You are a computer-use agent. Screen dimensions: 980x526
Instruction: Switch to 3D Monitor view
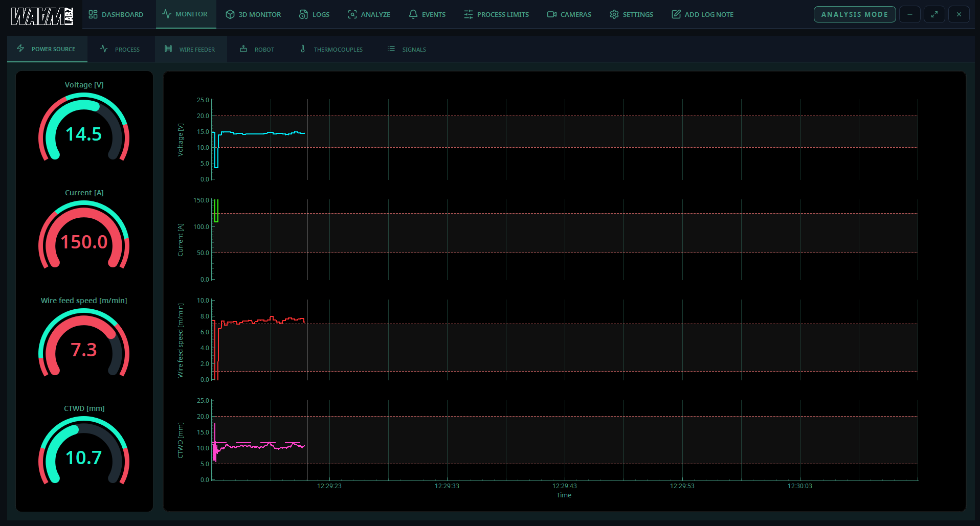[254, 14]
